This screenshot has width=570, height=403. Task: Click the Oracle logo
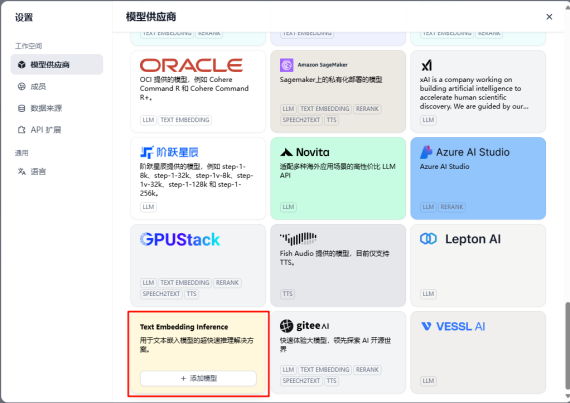(x=191, y=65)
